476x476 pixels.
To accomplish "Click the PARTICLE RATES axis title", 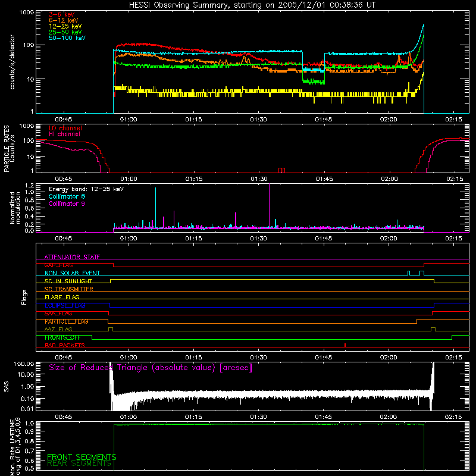I will click(x=7, y=149).
